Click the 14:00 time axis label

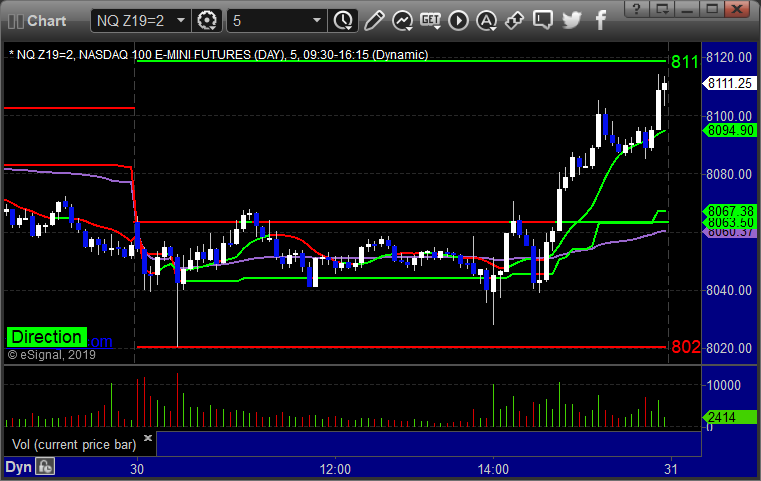point(493,469)
